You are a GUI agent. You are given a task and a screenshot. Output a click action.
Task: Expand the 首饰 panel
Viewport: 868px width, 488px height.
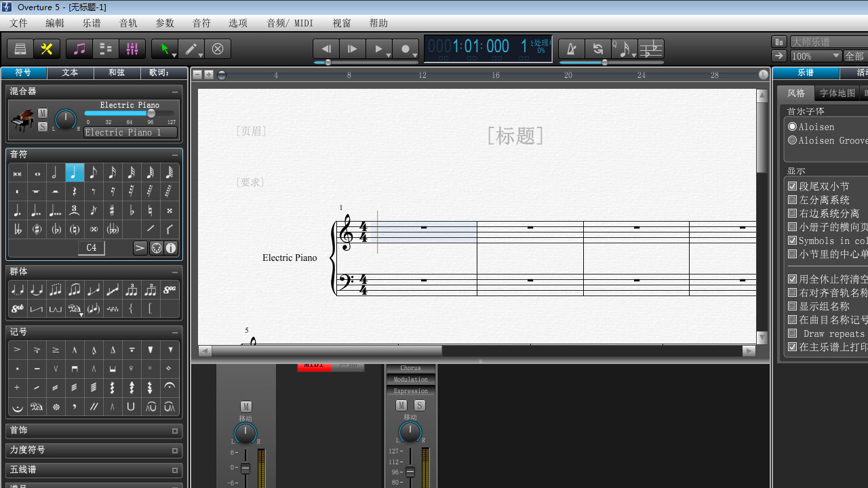pos(174,431)
